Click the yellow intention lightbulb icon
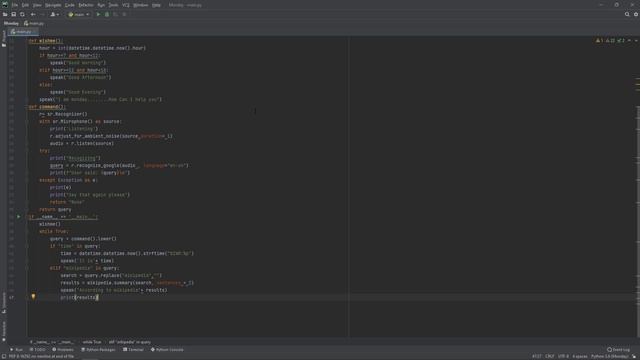 click(33, 297)
